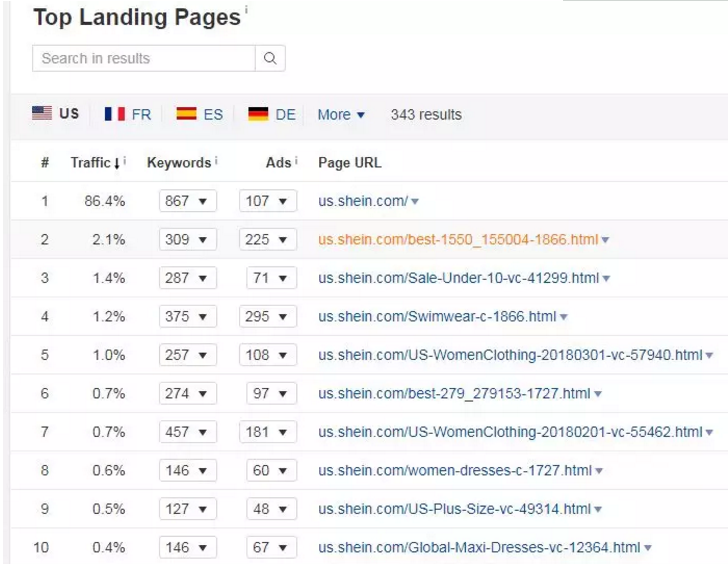This screenshot has width=728, height=564.
Task: Click arrow after US-Plus-Size URL
Action: pyautogui.click(x=598, y=510)
